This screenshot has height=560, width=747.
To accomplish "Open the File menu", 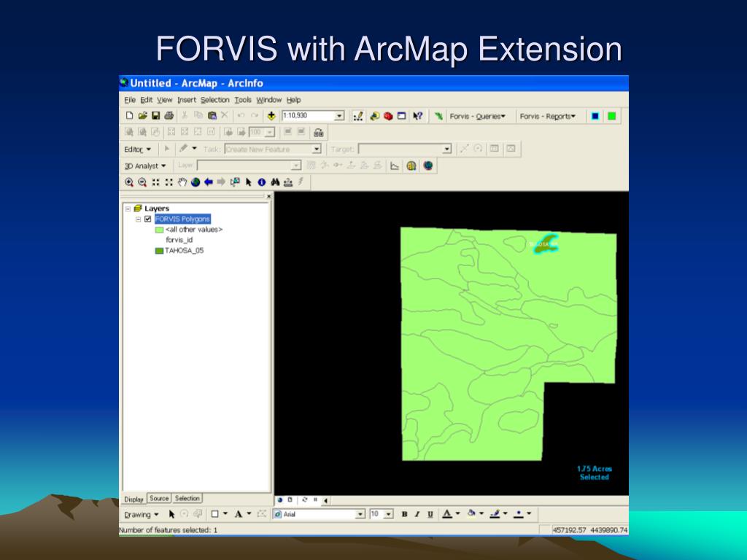I will click(x=130, y=100).
